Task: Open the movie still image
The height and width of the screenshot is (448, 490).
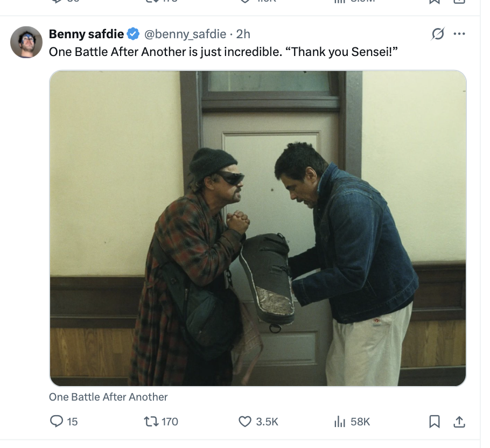Action: tap(258, 228)
